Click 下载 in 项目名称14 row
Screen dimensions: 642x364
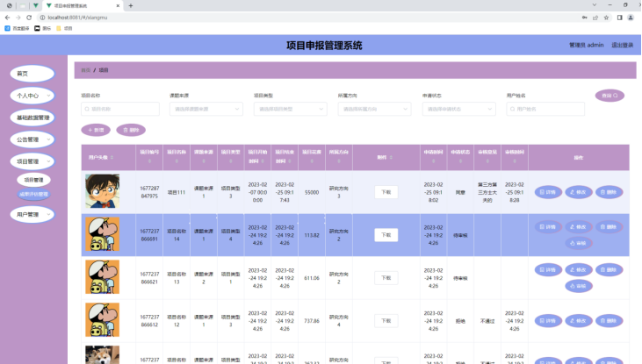pyautogui.click(x=386, y=235)
